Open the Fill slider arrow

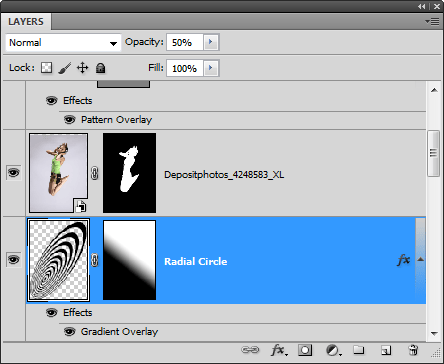pos(211,68)
